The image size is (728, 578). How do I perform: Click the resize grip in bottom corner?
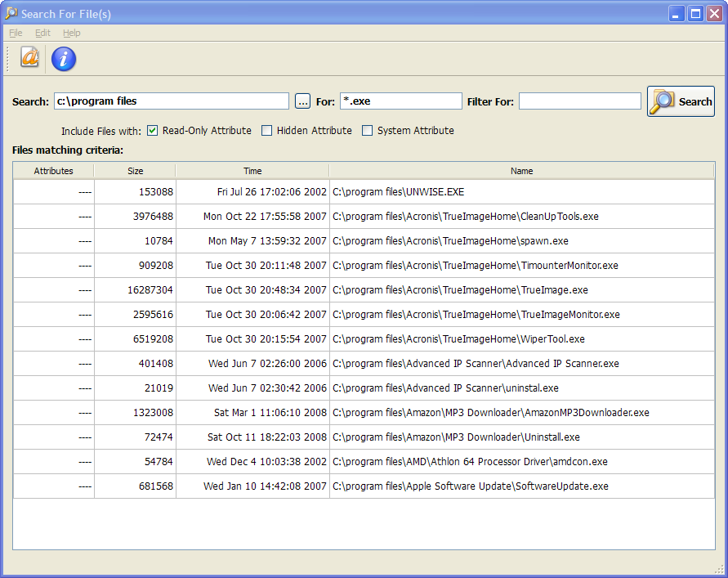click(x=720, y=570)
